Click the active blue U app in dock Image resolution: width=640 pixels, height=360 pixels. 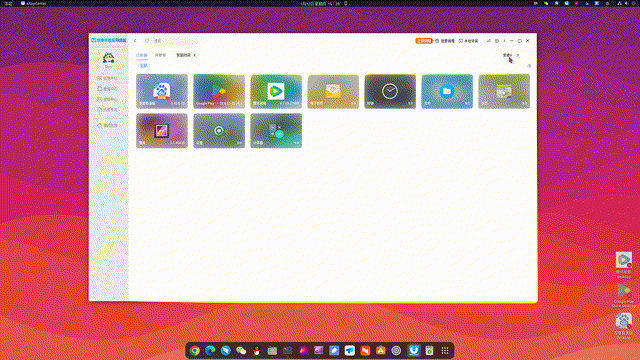tap(414, 351)
